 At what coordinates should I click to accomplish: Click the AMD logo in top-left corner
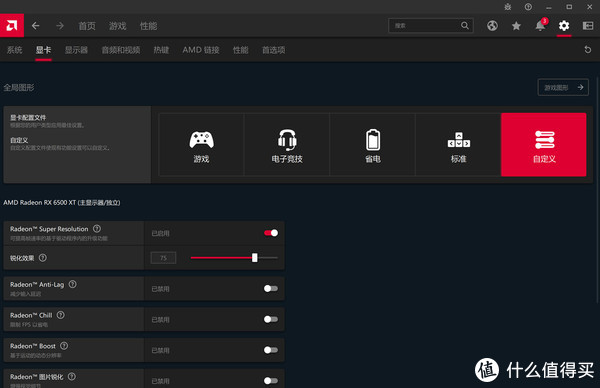click(12, 26)
